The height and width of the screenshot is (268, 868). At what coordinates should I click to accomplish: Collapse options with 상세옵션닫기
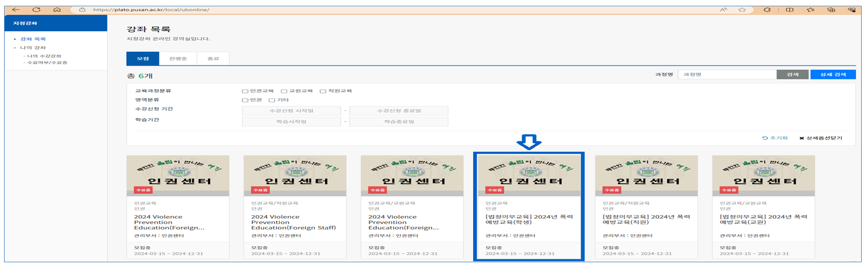pos(820,138)
